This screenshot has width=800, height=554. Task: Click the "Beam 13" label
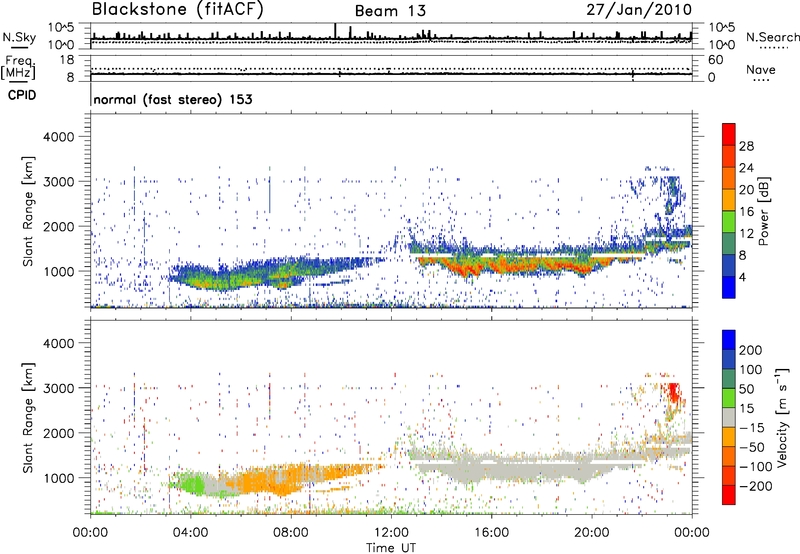coord(390,11)
